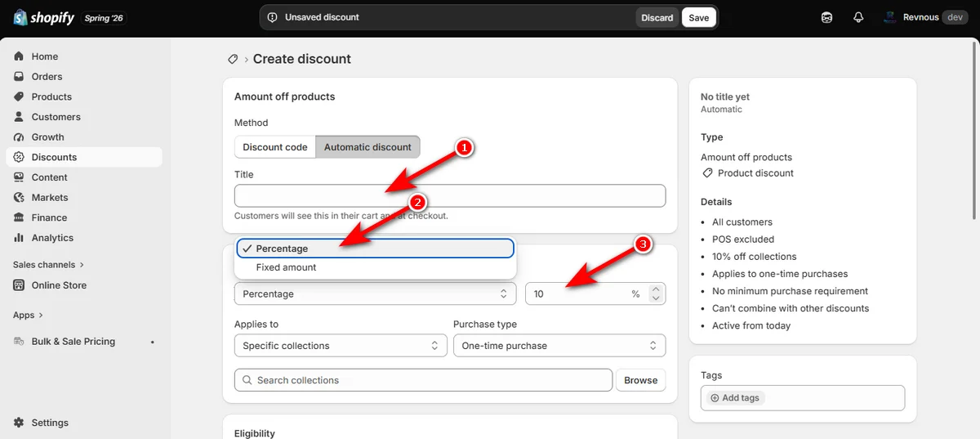Expand the Sales channels section

[48, 265]
